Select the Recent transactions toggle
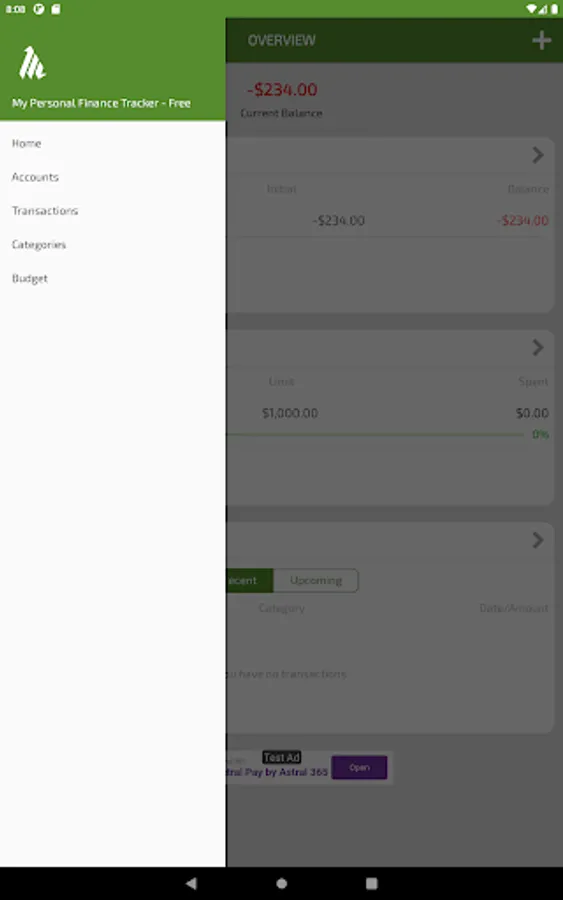 [x=250, y=580]
